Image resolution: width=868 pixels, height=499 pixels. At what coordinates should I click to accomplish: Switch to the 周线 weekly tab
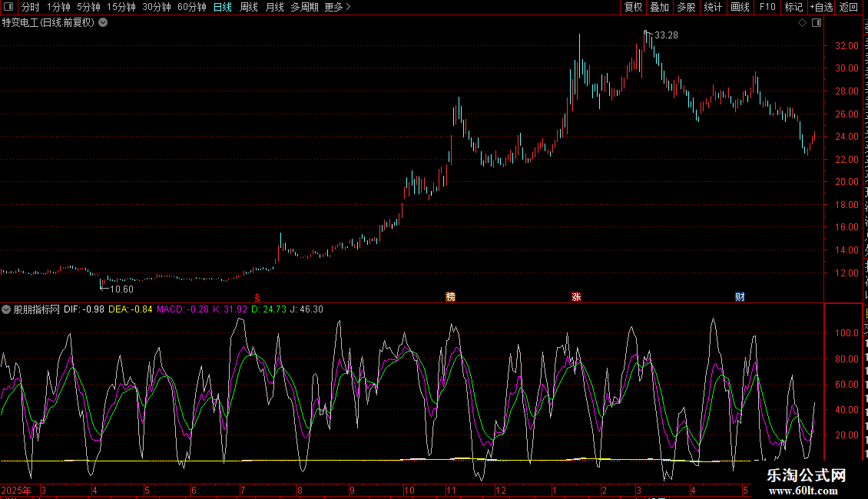tap(249, 7)
